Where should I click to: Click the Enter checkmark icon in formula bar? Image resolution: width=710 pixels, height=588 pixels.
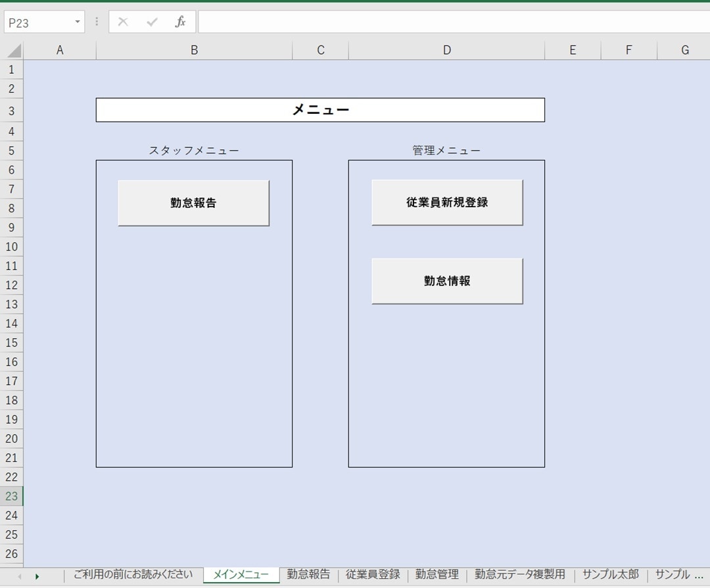152,22
